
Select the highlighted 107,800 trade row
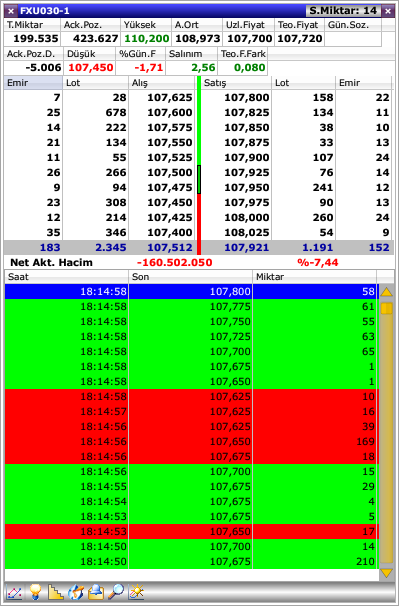[x=192, y=291]
